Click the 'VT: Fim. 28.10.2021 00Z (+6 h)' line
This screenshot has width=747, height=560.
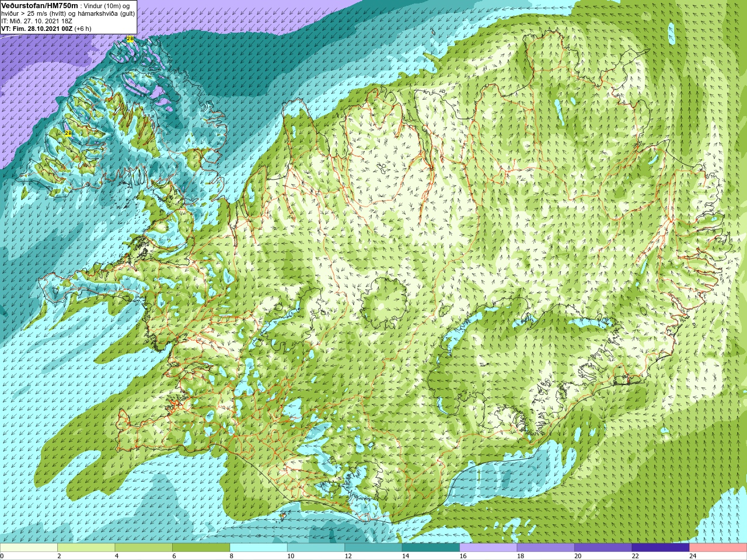(x=46, y=28)
